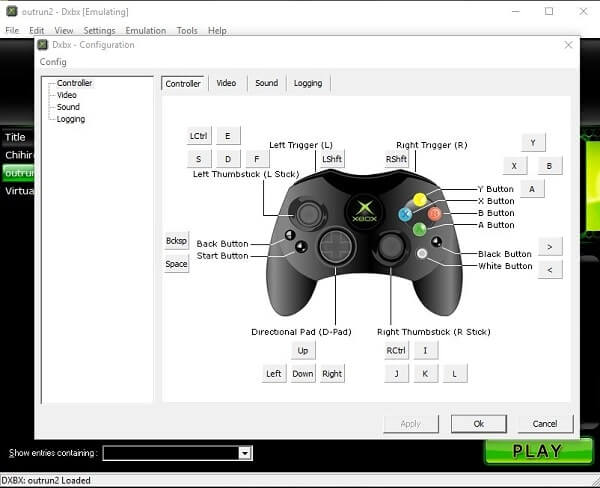Click the K key mapping button

(x=426, y=374)
